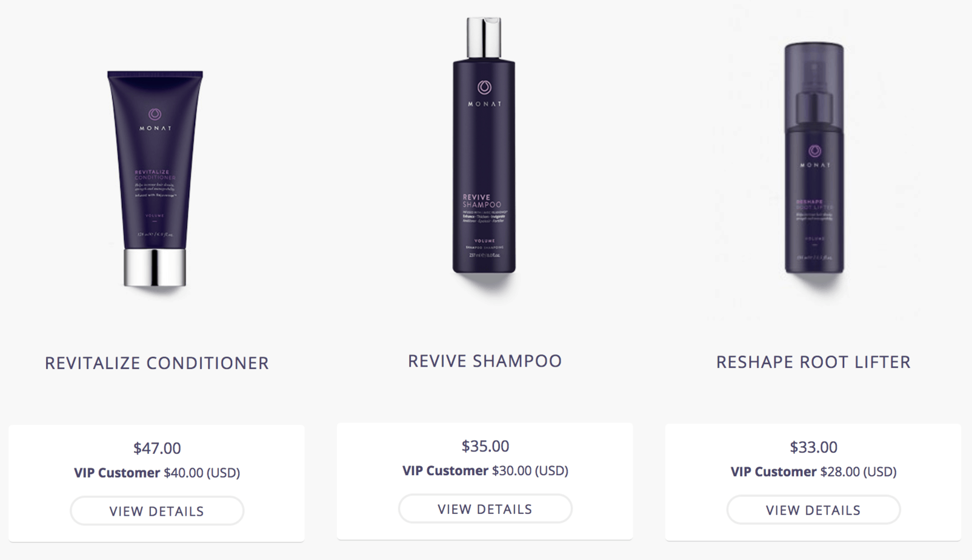
Task: View details for Revitalize Conditioner
Action: [157, 511]
